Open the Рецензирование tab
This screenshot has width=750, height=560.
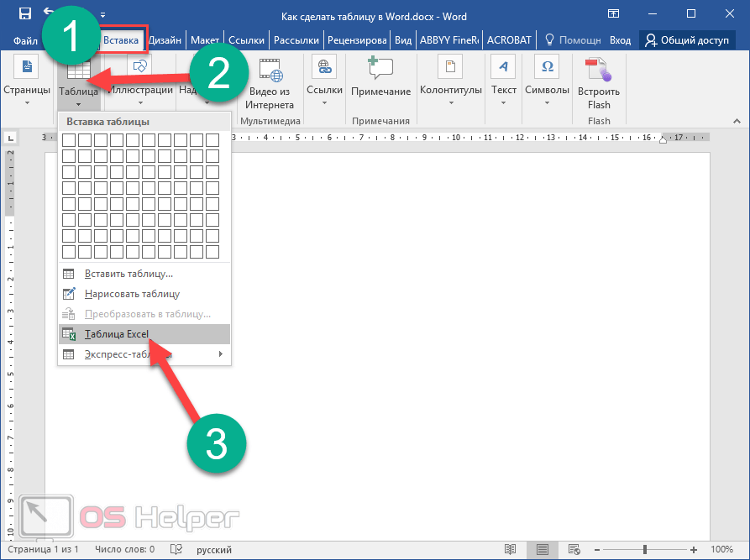pos(358,39)
